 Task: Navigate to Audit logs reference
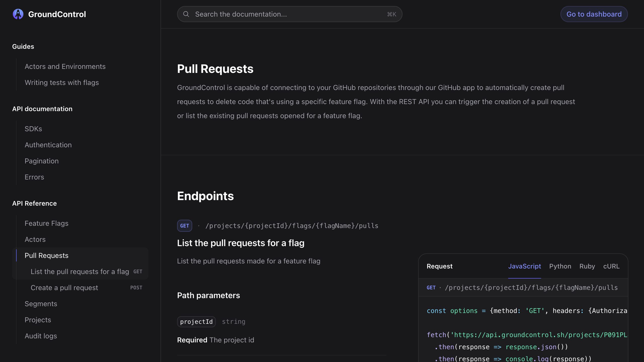pyautogui.click(x=41, y=336)
